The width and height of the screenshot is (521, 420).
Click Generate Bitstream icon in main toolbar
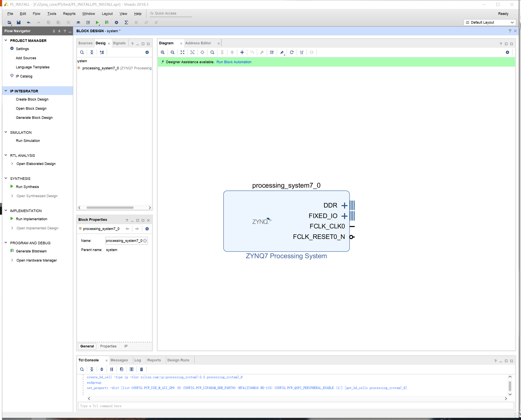tap(107, 22)
